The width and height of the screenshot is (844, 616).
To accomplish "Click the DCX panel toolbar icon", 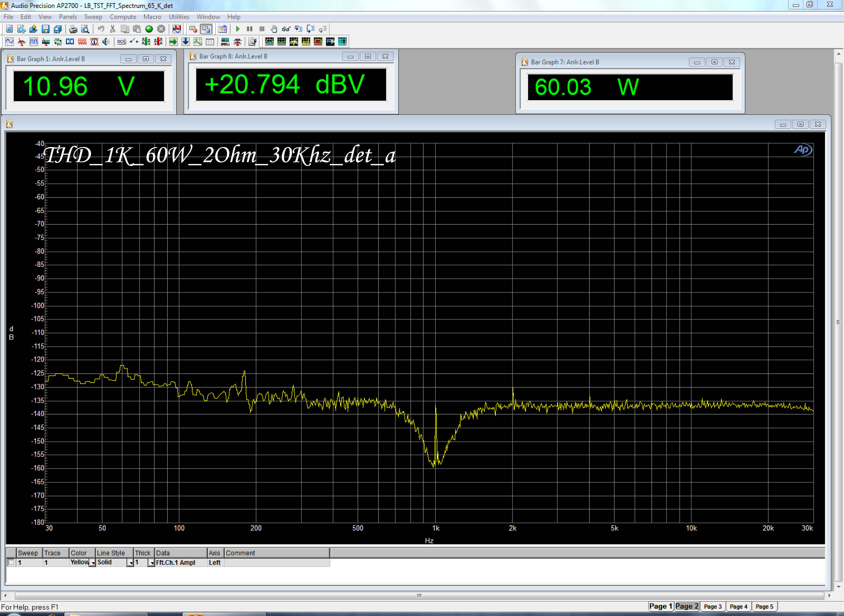I will pos(121,41).
